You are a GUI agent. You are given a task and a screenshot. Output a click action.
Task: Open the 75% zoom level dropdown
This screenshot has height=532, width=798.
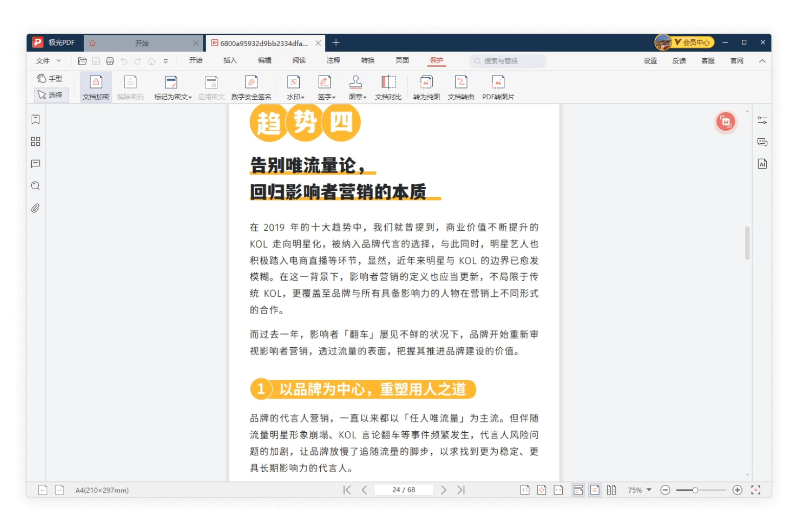coord(639,490)
